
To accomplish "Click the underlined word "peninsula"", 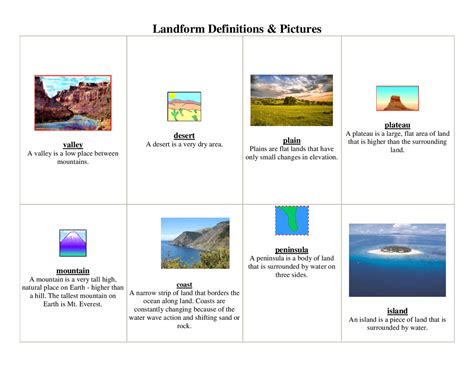I will [292, 250].
